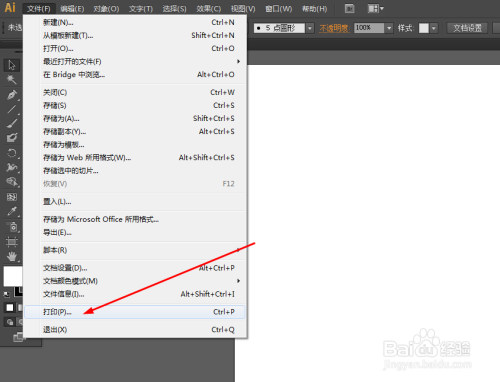Choose 文档设置(D)... menu entry

click(135, 268)
